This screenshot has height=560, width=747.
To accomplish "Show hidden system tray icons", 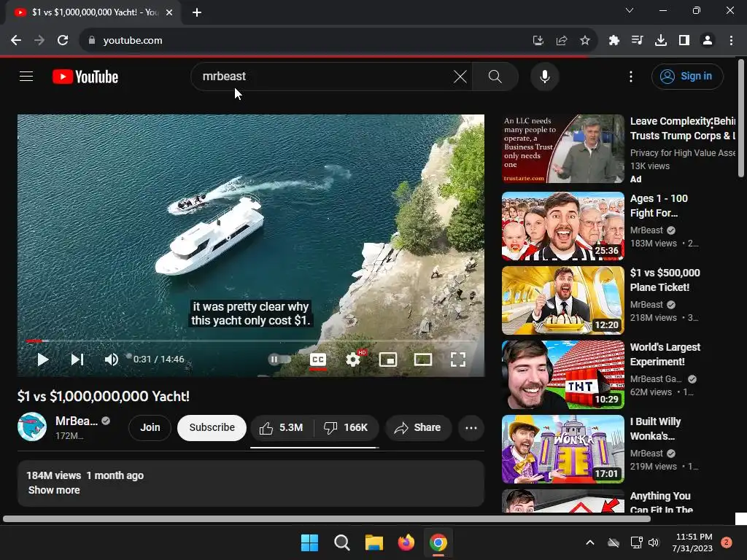I will click(x=589, y=542).
